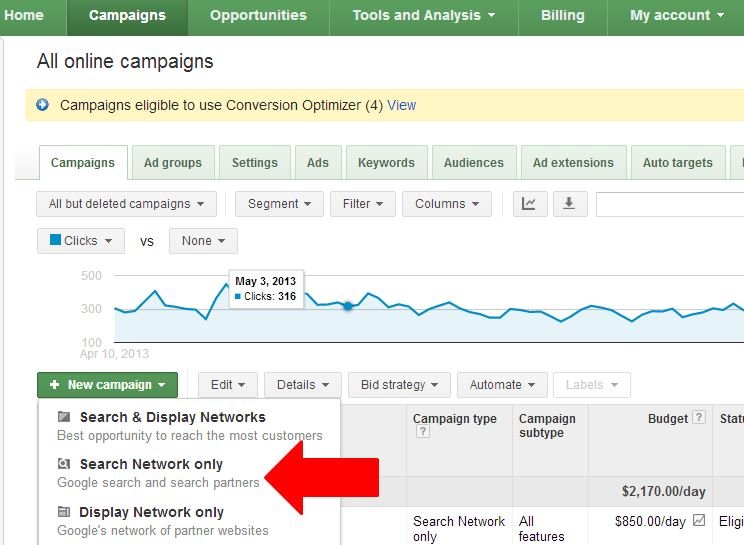
Task: Open the Automate dropdown
Action: click(502, 385)
